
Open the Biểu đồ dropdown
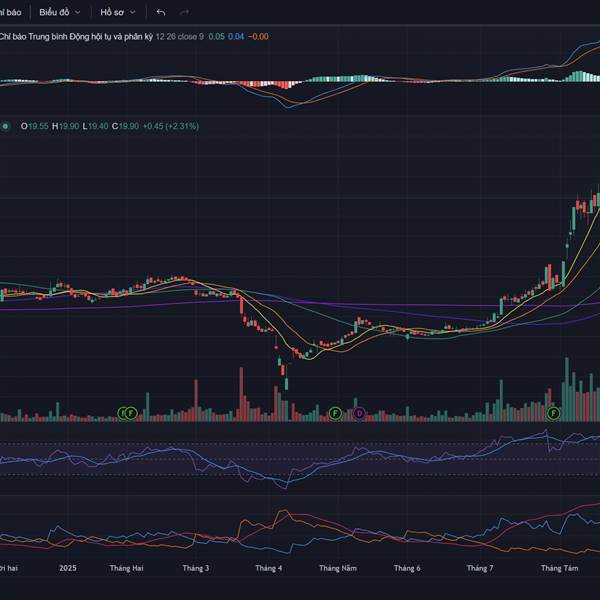[60, 12]
